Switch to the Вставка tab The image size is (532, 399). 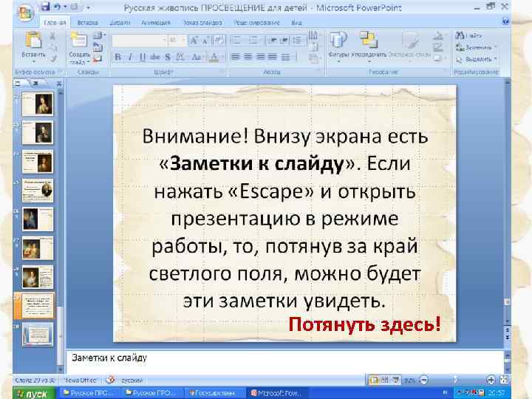(x=87, y=23)
